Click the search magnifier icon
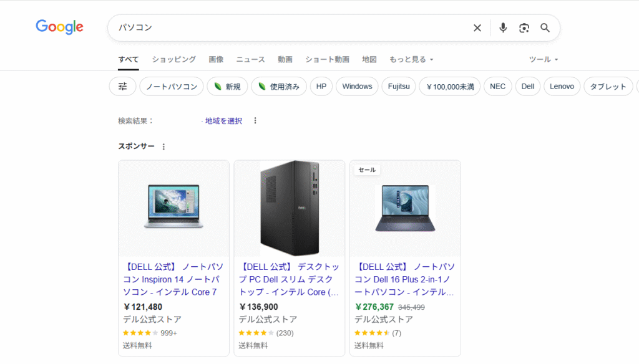The image size is (639, 364). click(544, 27)
